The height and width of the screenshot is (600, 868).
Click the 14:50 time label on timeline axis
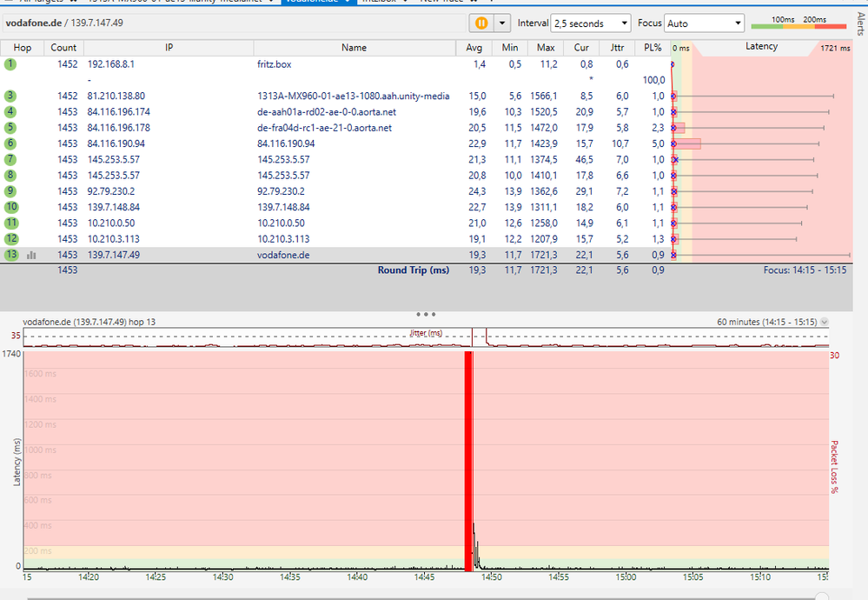[x=491, y=577]
